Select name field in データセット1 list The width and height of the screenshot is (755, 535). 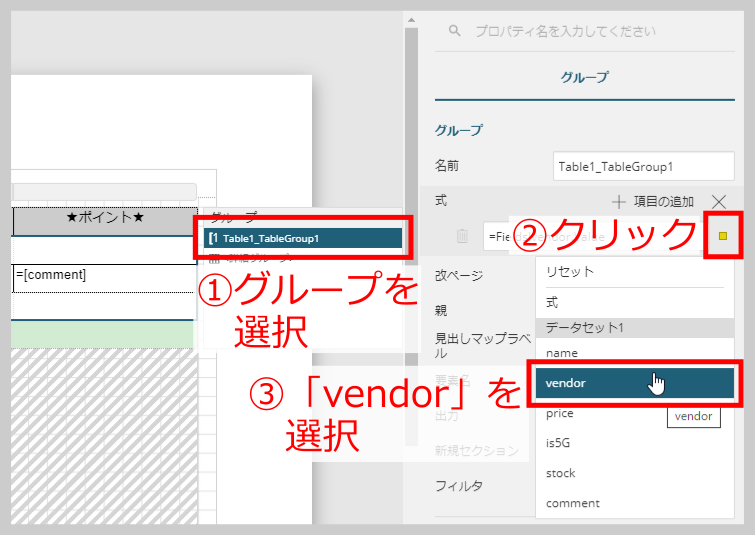(634, 353)
